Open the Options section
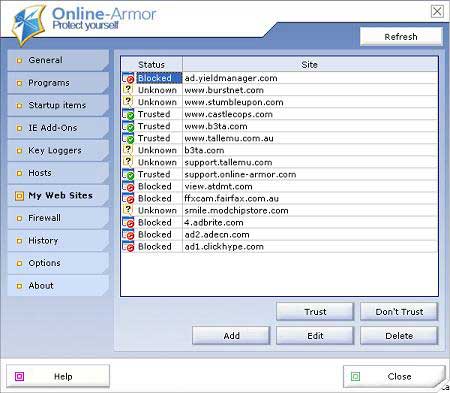The width and height of the screenshot is (450, 393). (58, 263)
